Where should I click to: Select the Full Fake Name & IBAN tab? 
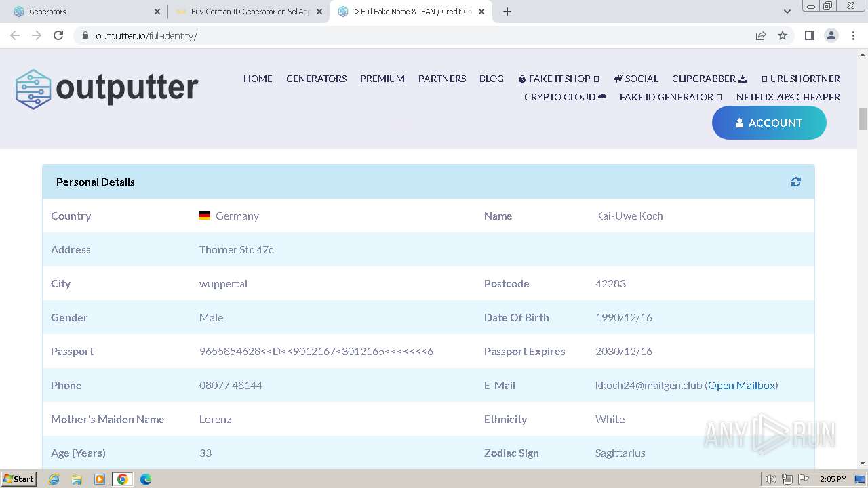pos(411,12)
